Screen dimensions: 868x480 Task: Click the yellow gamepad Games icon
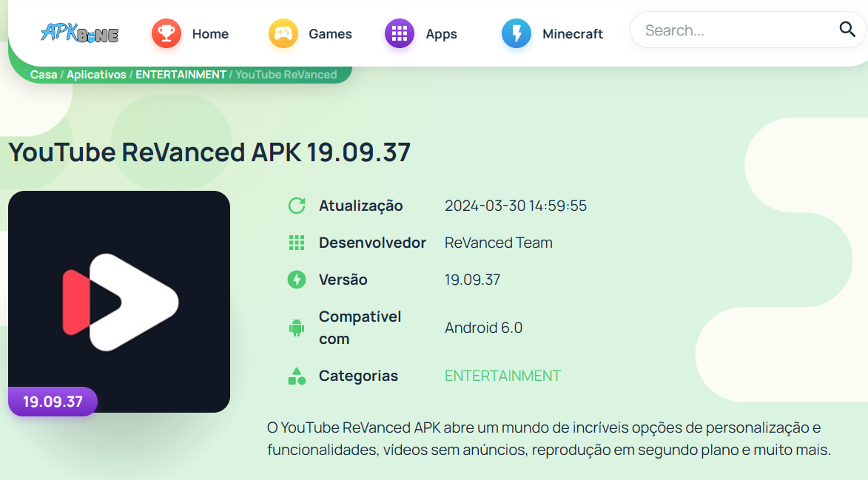point(283,33)
